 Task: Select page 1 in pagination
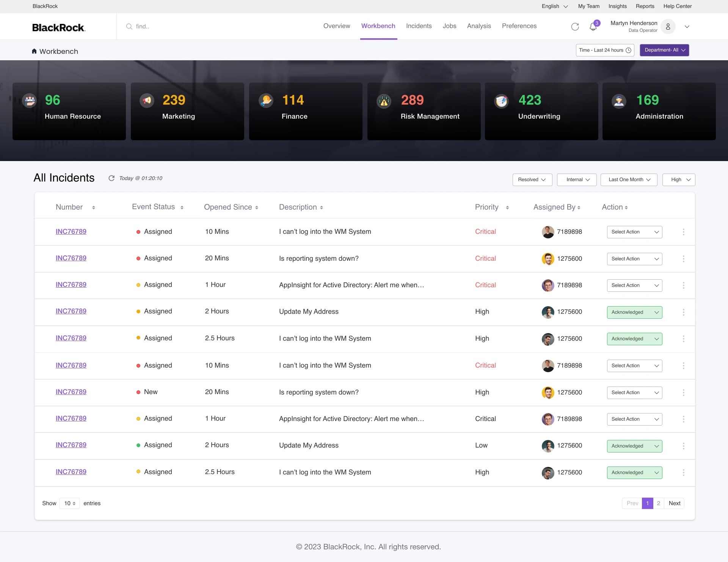(x=648, y=503)
